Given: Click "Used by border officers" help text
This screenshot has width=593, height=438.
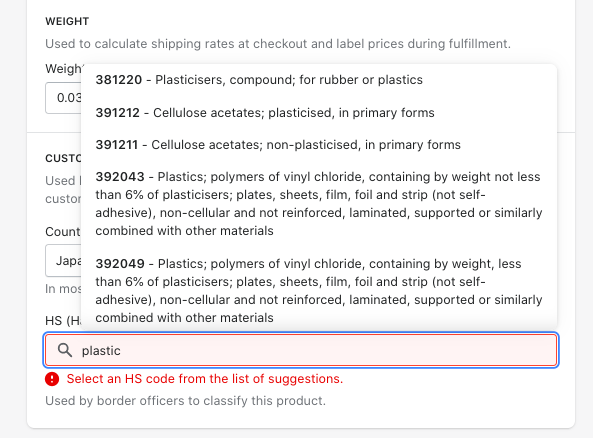Looking at the screenshot, I should tap(185, 401).
